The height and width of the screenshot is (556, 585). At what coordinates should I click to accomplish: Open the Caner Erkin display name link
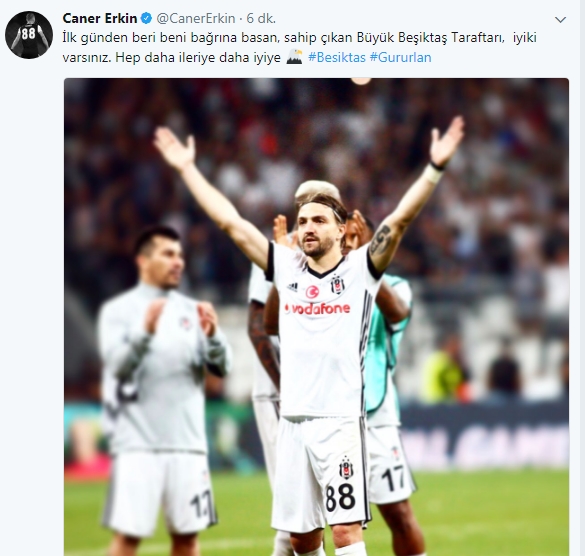pyautogui.click(x=100, y=18)
